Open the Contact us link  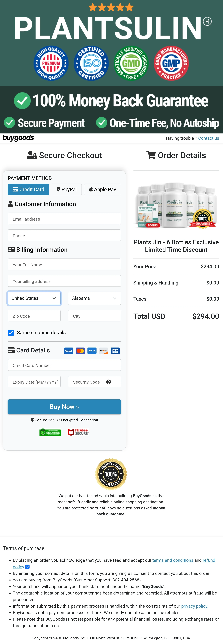point(208,138)
